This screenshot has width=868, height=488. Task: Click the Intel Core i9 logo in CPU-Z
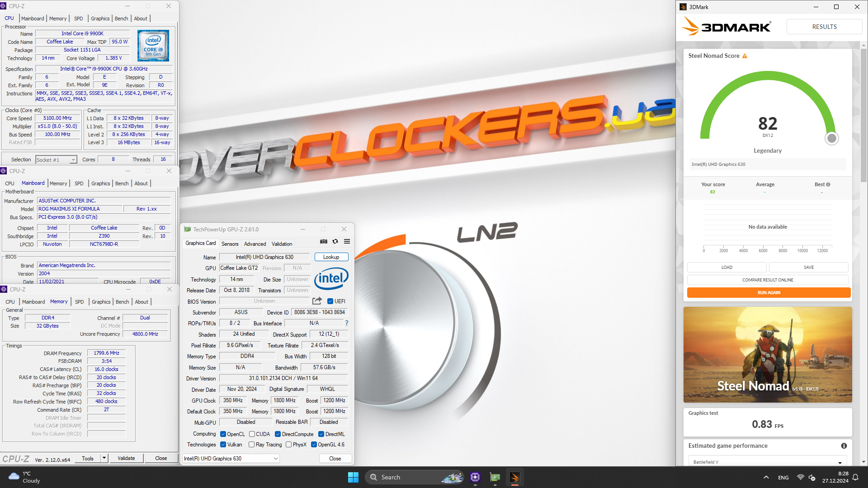(x=153, y=46)
